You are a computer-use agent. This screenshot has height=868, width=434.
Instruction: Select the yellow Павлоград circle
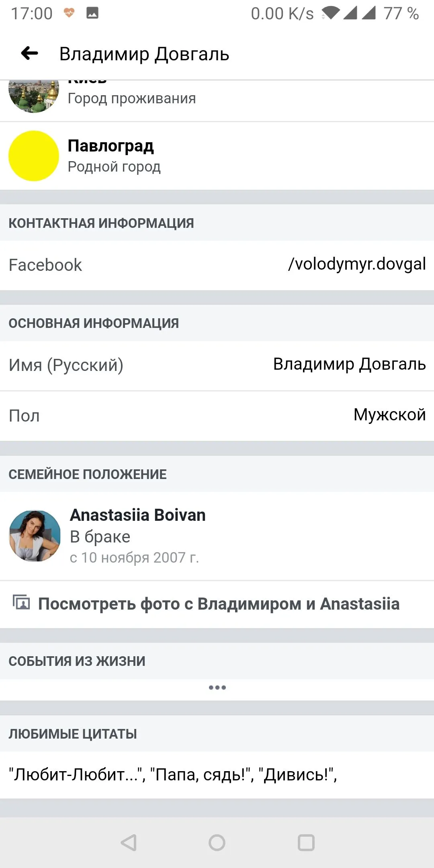[x=34, y=156]
